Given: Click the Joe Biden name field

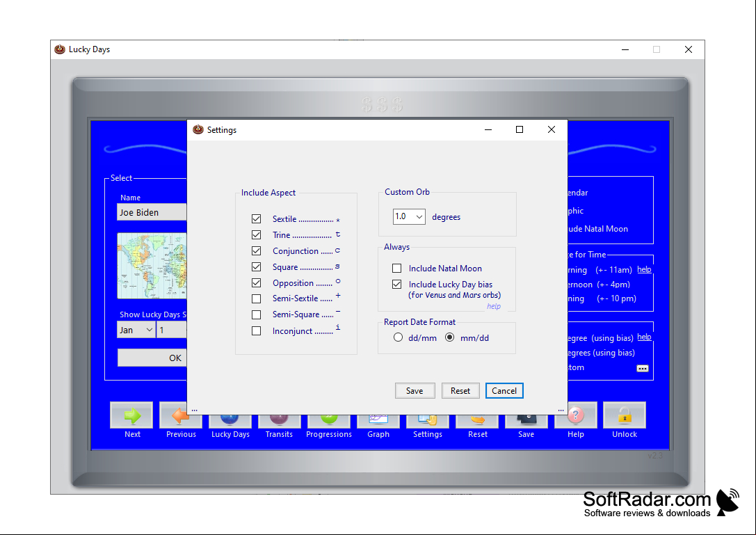Looking at the screenshot, I should coord(152,212).
